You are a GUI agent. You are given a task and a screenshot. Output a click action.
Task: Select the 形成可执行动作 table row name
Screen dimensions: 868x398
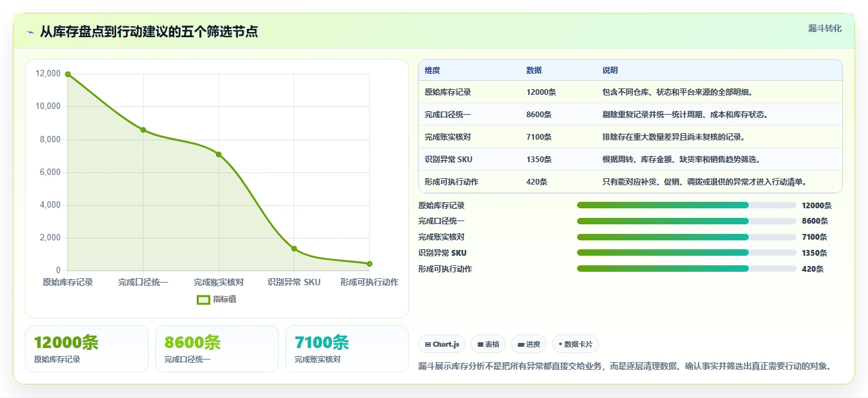click(x=451, y=182)
